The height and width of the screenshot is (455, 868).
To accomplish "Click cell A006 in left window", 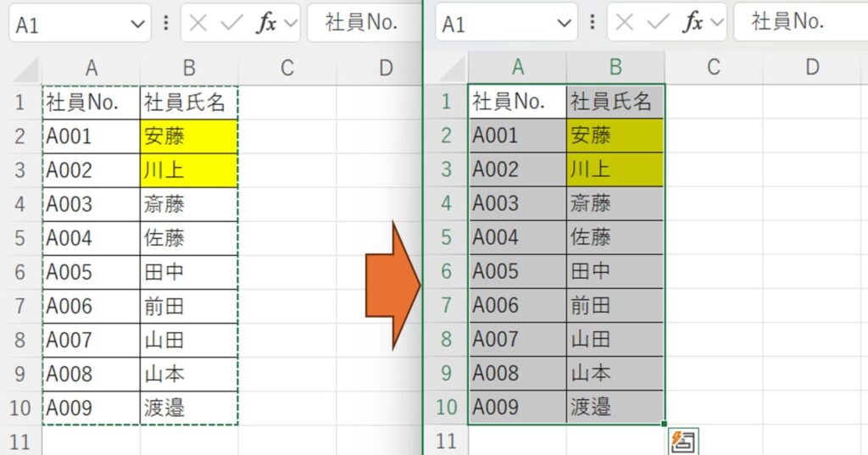I will [x=92, y=307].
